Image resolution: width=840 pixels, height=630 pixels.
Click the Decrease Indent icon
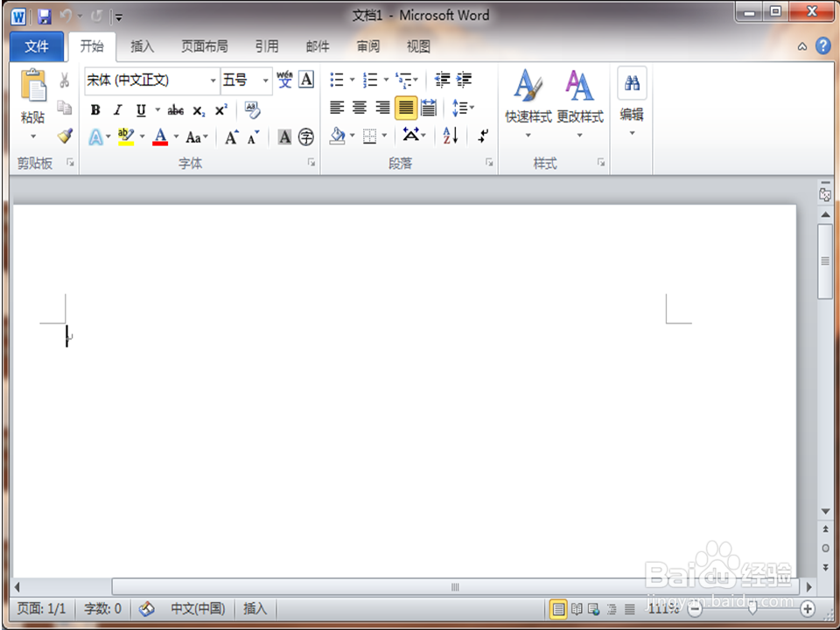[442, 80]
